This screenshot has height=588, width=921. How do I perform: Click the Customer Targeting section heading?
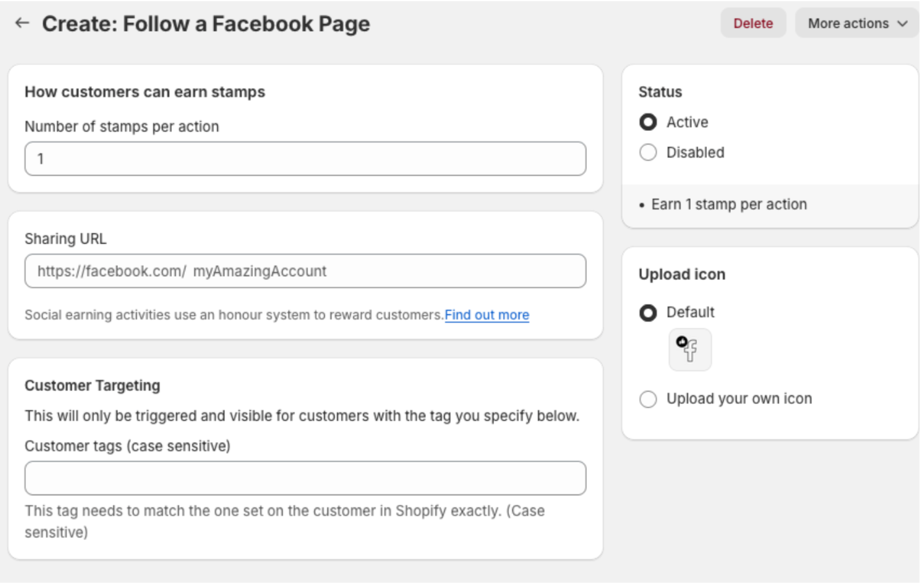[92, 386]
